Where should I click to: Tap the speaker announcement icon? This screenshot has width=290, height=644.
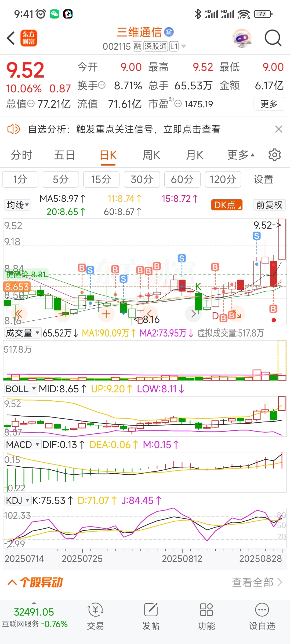coord(13,129)
